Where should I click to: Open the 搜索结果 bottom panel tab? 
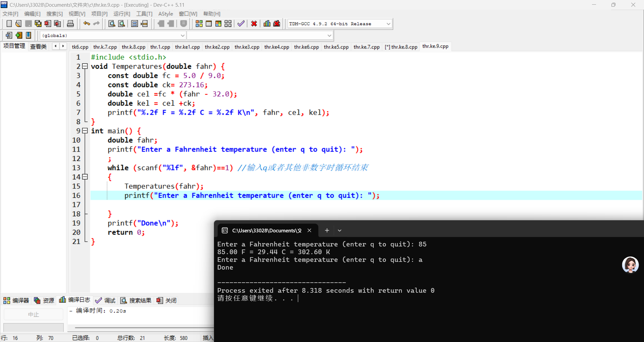point(136,300)
